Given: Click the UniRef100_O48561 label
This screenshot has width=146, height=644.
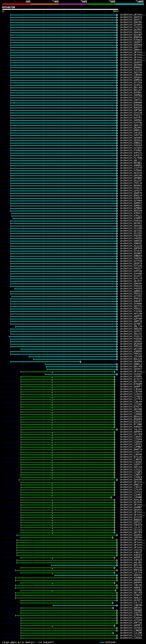Looking at the screenshot, I should [x=131, y=95].
